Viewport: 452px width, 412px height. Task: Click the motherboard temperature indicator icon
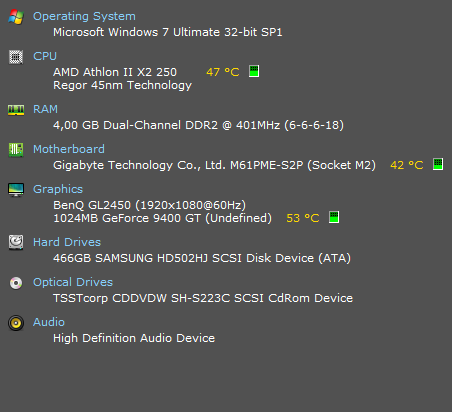click(x=438, y=164)
